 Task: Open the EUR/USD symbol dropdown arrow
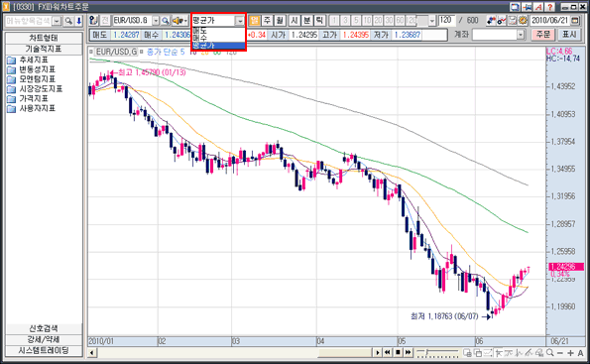(x=156, y=21)
